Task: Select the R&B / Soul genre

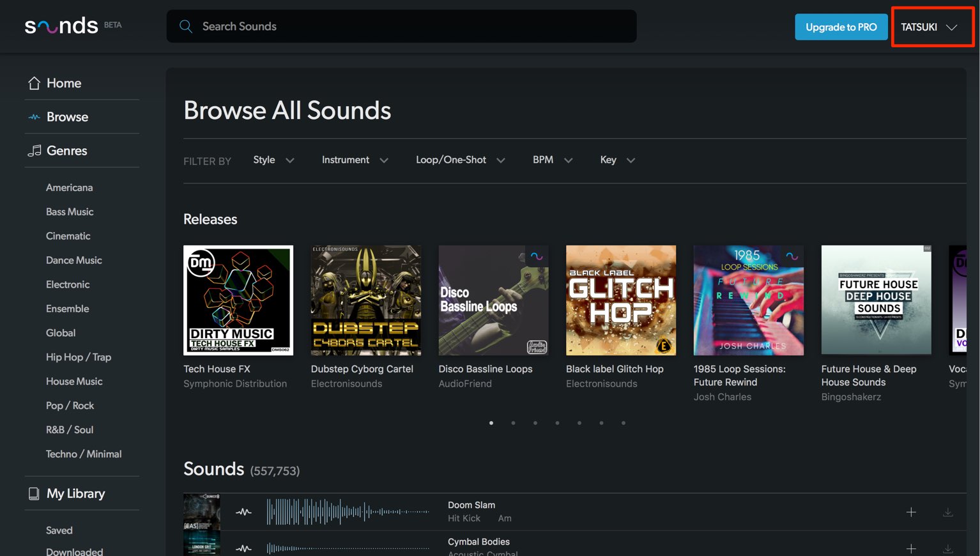Action: pos(70,430)
